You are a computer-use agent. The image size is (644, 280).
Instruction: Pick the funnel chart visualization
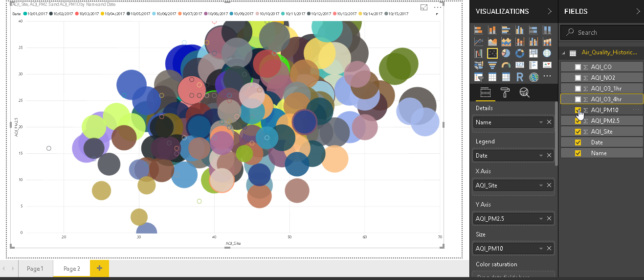(x=492, y=65)
